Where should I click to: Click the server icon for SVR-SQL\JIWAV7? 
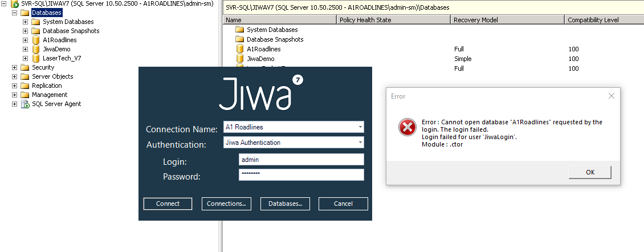(x=15, y=3)
